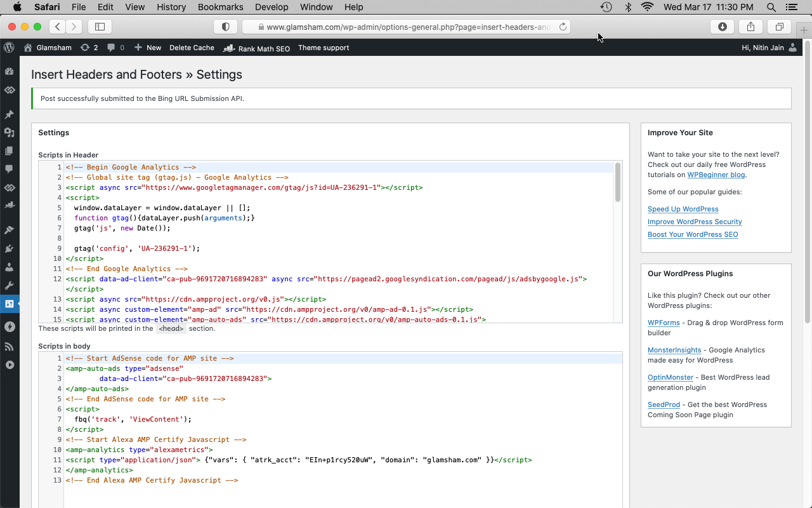Viewport: 812px width, 508px height.
Task: Open the WordPress logo menu in admin bar
Action: (9, 48)
